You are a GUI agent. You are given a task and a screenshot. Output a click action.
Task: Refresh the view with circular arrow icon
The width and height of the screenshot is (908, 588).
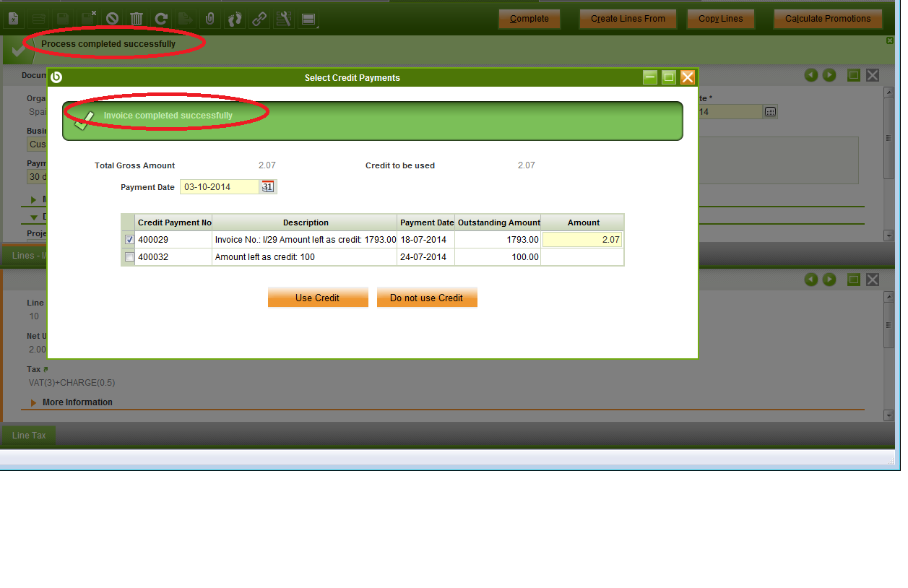tap(161, 19)
